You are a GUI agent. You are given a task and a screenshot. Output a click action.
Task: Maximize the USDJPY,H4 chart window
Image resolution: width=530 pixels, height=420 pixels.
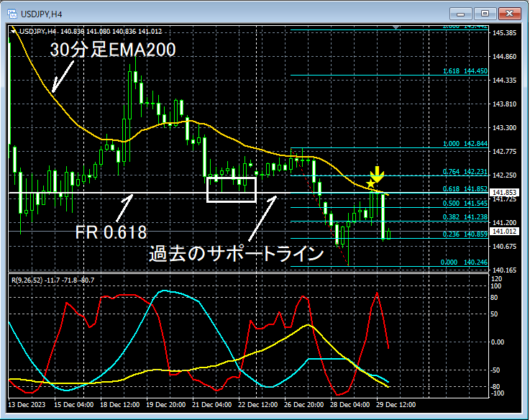tap(485, 14)
